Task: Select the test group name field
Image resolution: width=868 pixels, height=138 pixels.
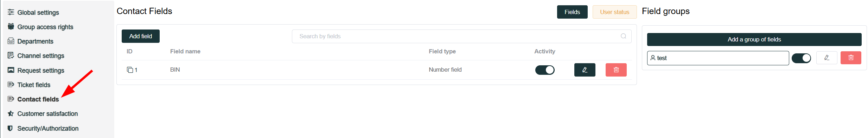Action: (x=718, y=58)
